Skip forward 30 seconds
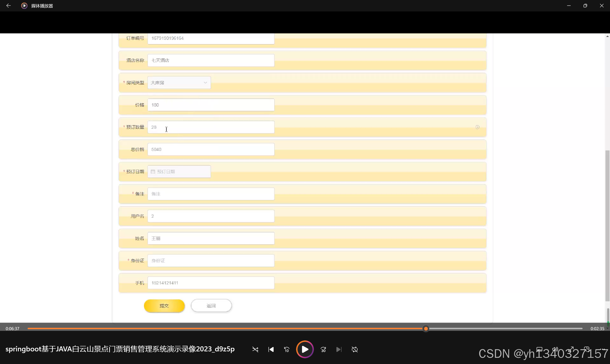Viewport: 610px width, 364px height. [323, 349]
